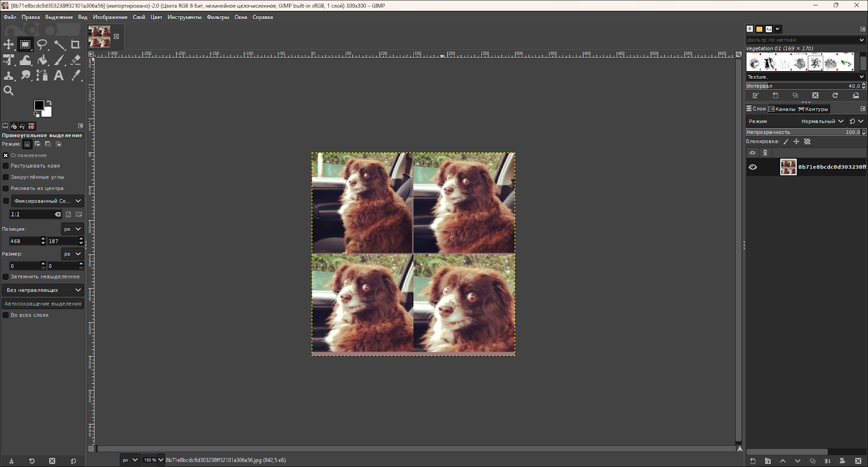Click the black foreground color swatch

tap(39, 105)
